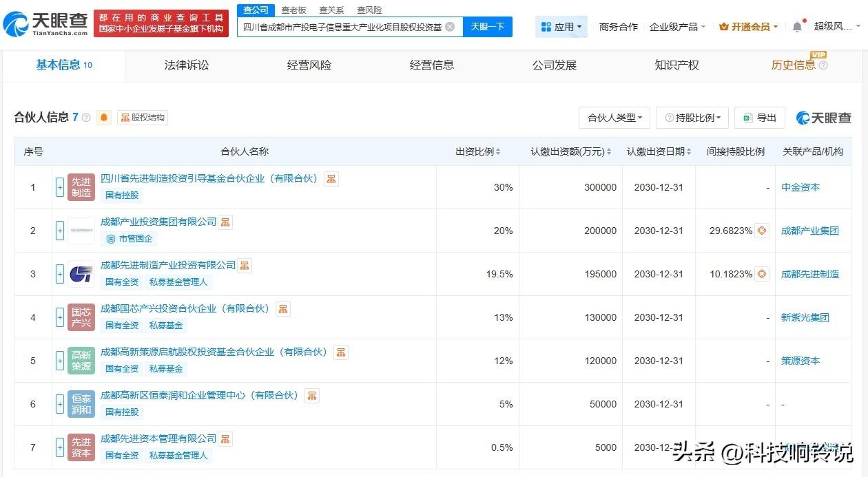Screen dimensions: 868x477
Task: Click the help icon next to 历史信息
Action: tap(823, 65)
